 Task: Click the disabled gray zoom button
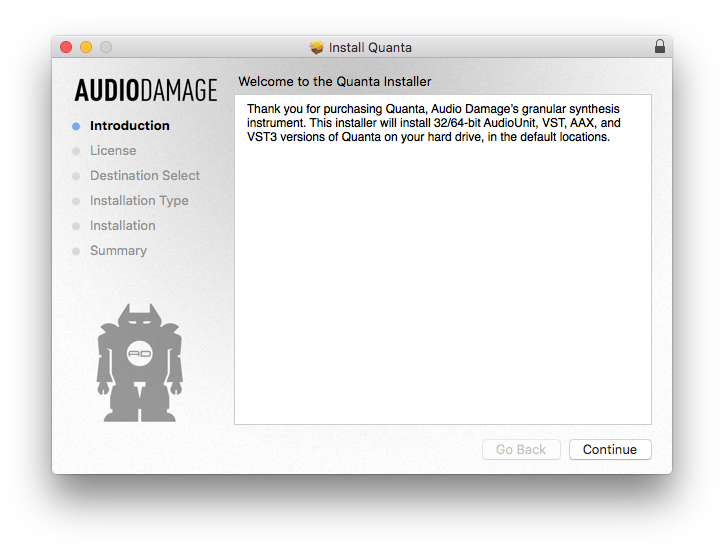tap(106, 47)
